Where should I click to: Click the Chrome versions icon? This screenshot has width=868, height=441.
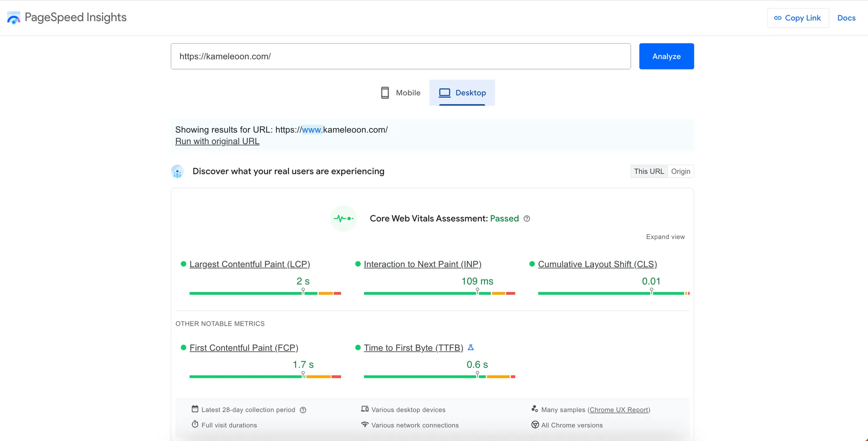click(535, 425)
